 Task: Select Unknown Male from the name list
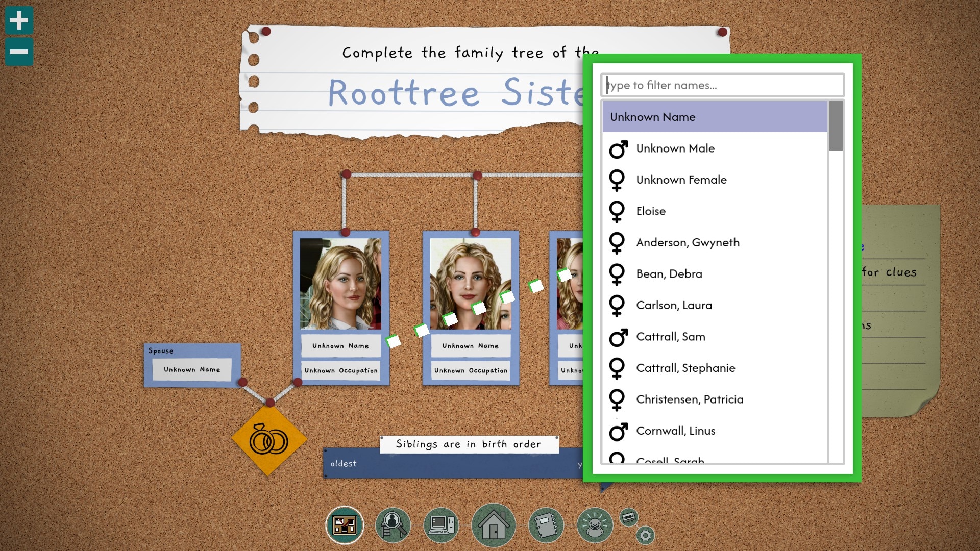675,148
